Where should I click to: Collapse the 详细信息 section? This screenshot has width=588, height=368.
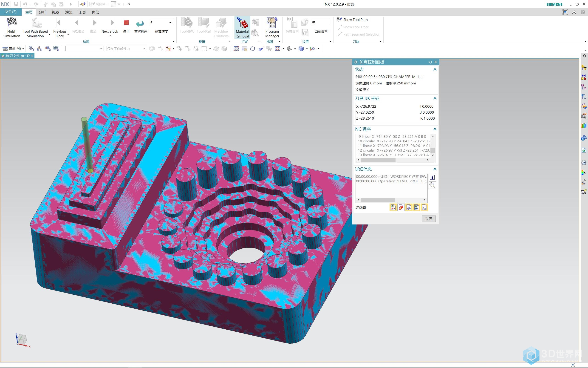435,169
